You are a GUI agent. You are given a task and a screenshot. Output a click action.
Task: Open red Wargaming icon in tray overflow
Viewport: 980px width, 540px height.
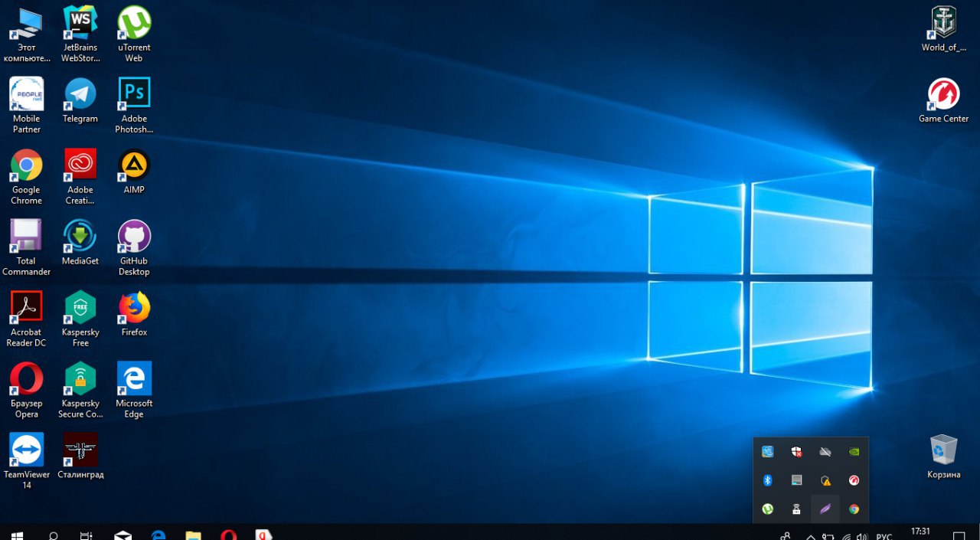click(854, 480)
